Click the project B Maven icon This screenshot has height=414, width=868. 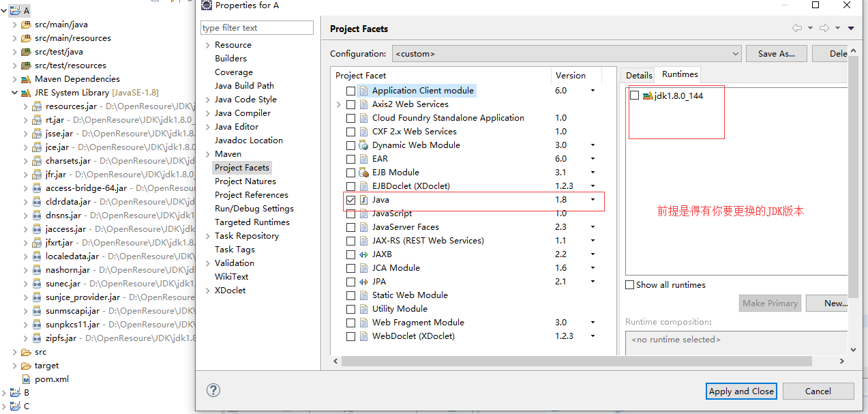[15, 393]
